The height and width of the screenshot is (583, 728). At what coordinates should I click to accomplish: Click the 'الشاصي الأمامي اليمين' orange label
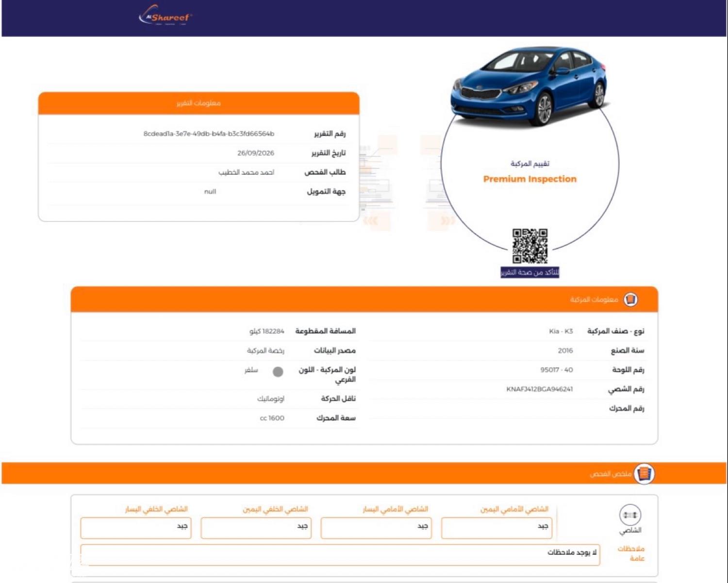[514, 509]
